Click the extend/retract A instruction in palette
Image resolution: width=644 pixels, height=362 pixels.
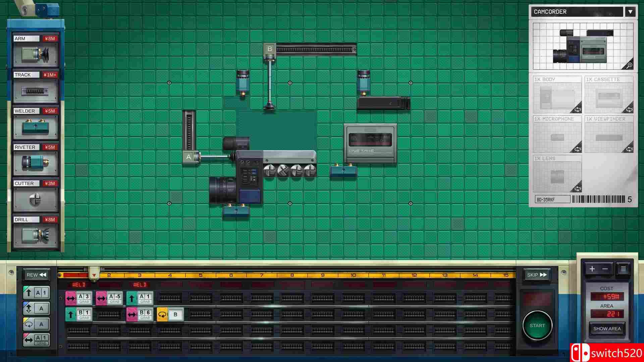point(36,308)
